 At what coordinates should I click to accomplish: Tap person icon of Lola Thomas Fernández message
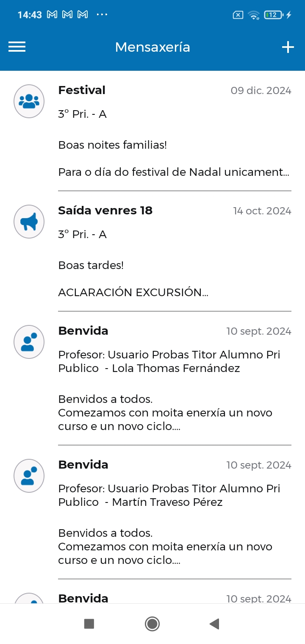pyautogui.click(x=29, y=342)
